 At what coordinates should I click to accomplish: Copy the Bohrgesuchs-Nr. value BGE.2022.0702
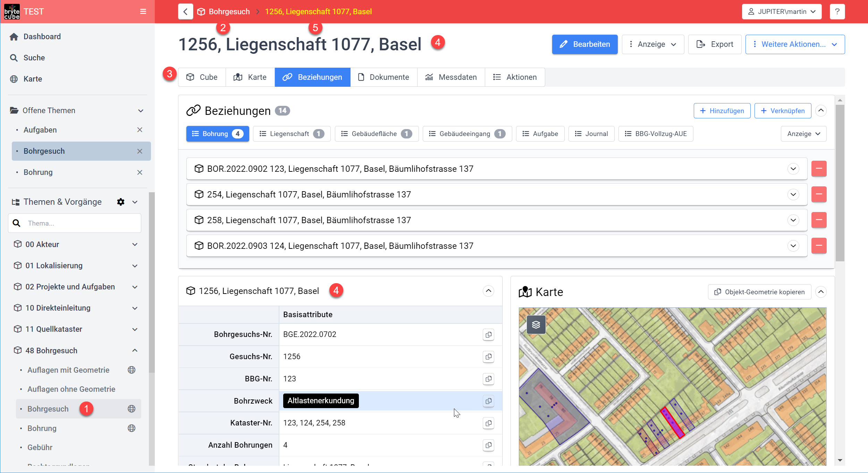coord(488,335)
